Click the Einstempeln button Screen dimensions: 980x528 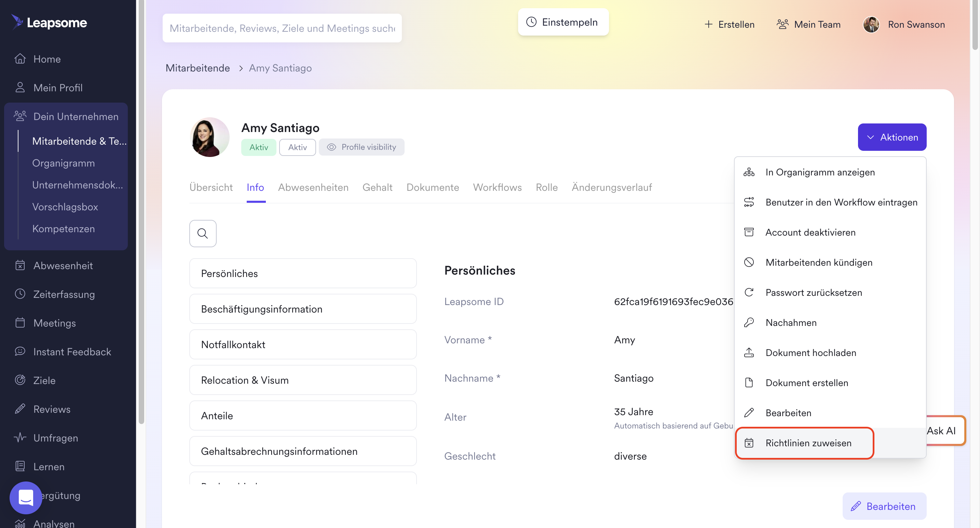click(x=563, y=22)
